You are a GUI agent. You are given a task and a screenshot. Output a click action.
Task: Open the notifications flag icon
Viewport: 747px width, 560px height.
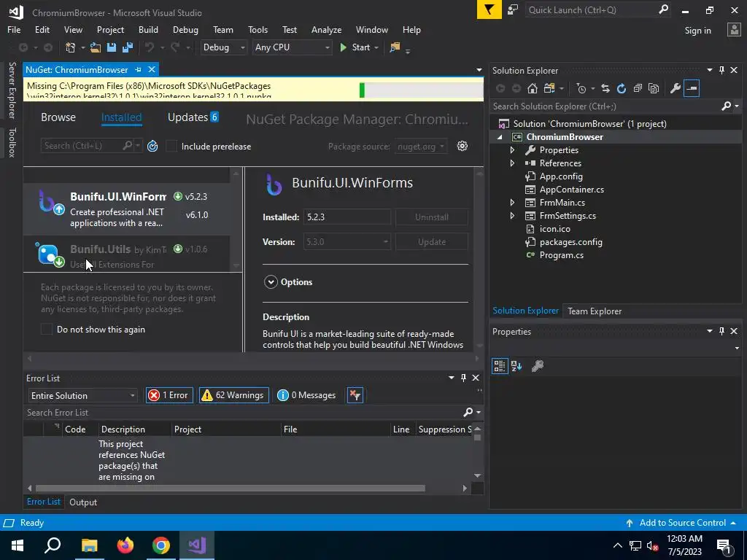(489, 9)
